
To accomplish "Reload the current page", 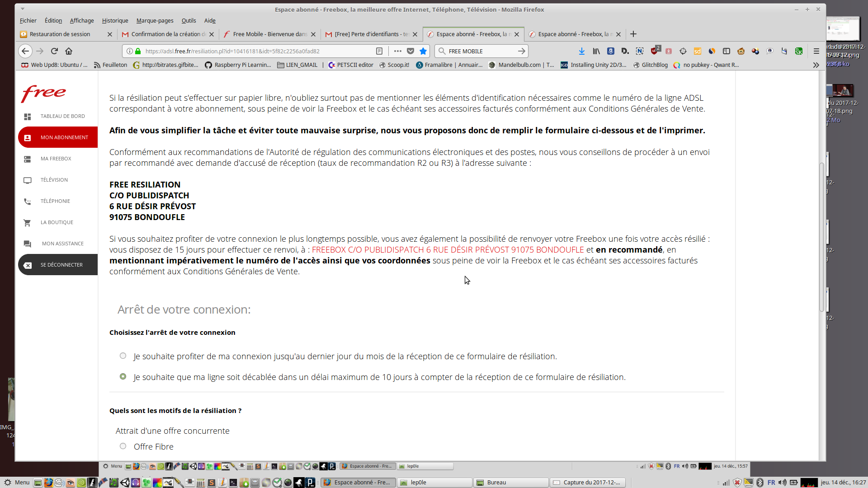I will point(54,51).
